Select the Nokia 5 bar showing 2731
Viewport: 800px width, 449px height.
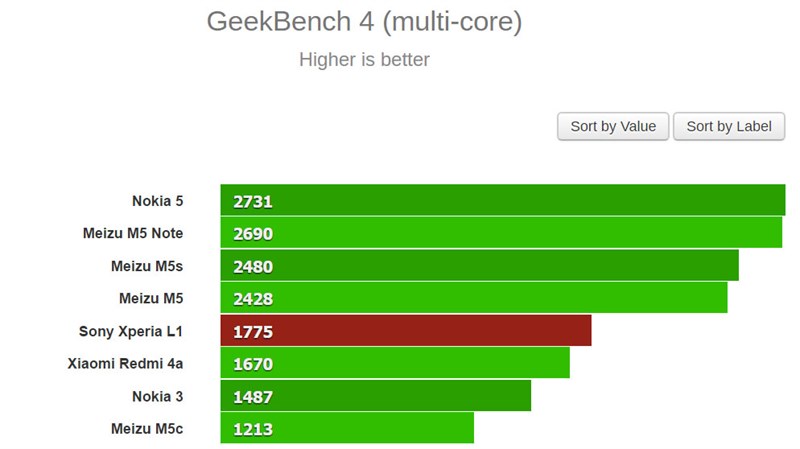click(502, 201)
